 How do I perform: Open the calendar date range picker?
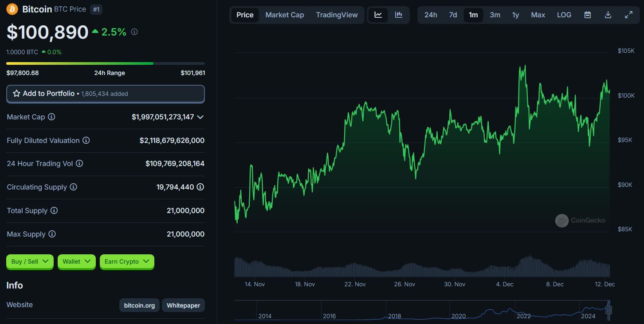tap(587, 15)
